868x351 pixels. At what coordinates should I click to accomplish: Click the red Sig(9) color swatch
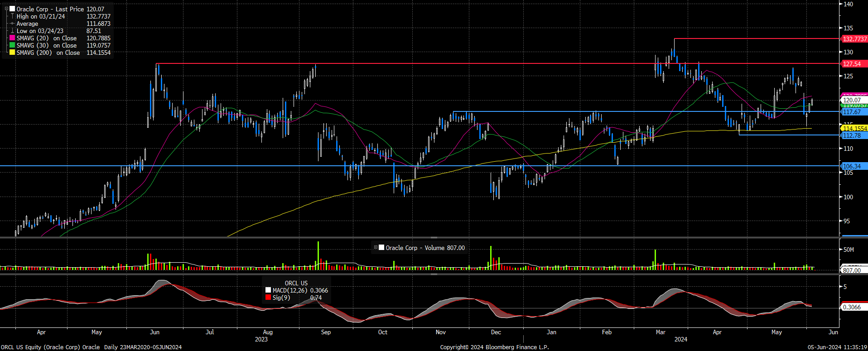coord(268,298)
